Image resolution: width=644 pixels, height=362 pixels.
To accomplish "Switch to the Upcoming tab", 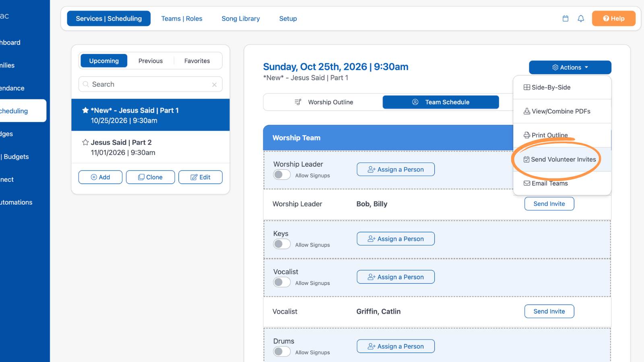I will click(104, 61).
